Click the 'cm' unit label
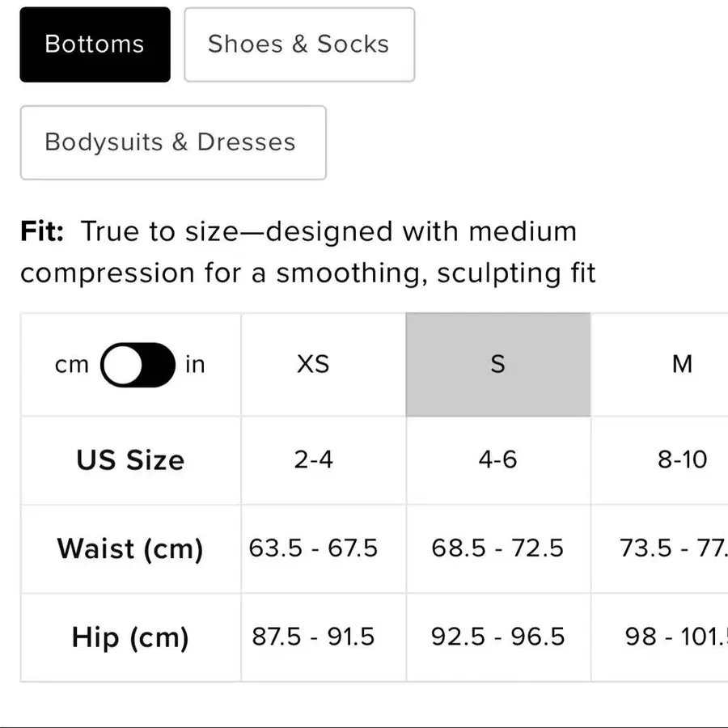Viewport: 728px width, 728px height. (x=71, y=365)
